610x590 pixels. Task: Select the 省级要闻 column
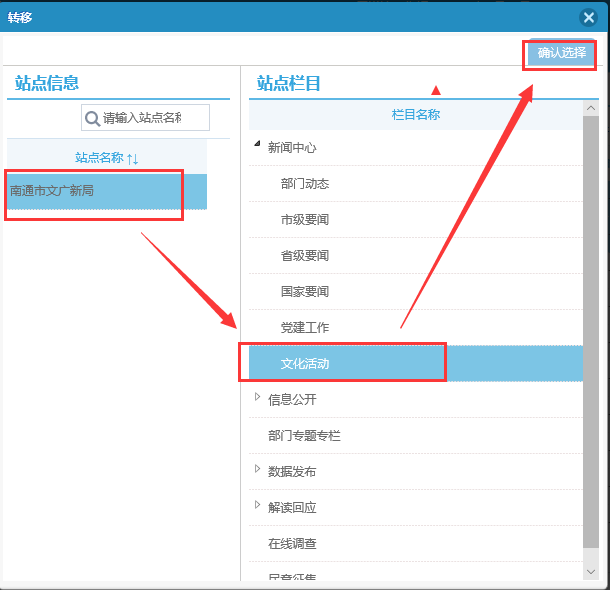pos(415,256)
